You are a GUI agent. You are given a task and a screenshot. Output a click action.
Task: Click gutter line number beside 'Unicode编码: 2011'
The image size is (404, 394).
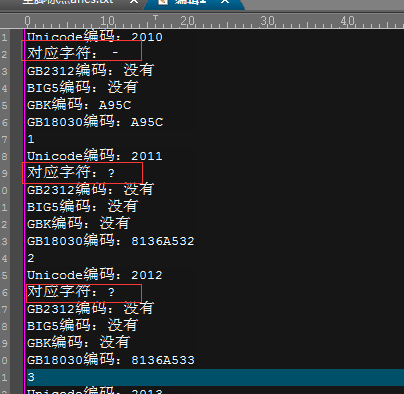pyautogui.click(x=4, y=156)
